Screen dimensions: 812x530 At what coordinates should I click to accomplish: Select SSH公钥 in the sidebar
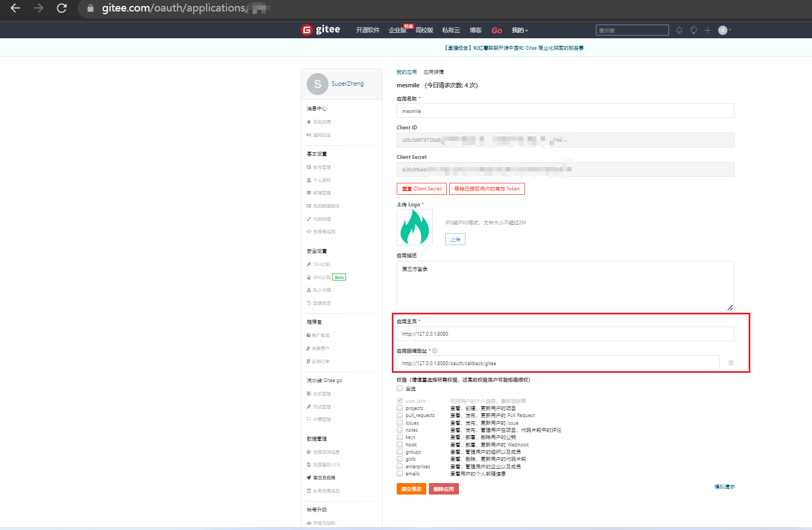pyautogui.click(x=321, y=264)
